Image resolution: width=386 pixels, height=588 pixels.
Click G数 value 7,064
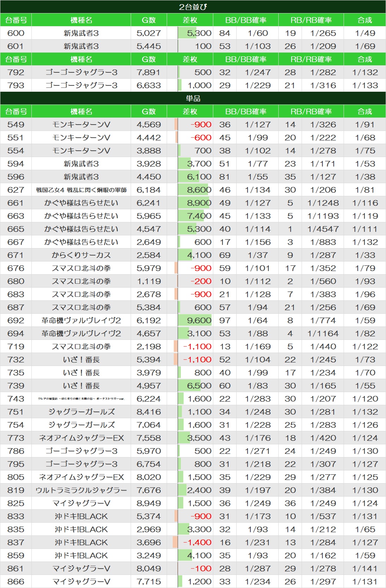click(149, 425)
